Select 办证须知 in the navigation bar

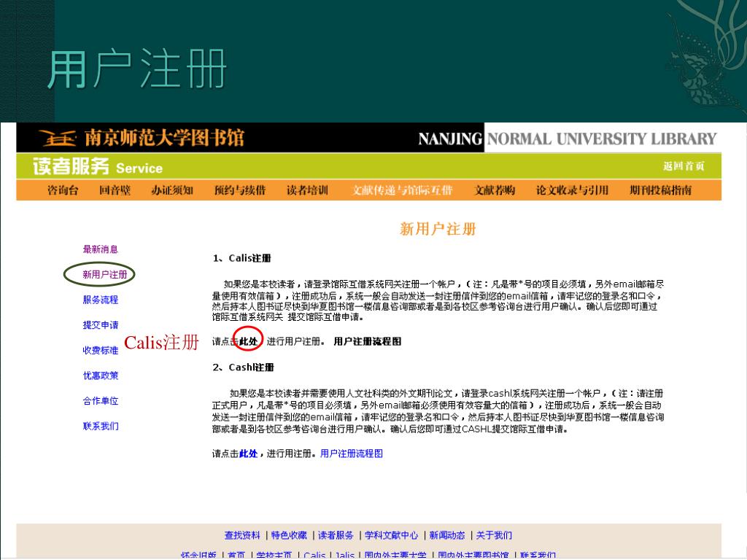coord(172,190)
